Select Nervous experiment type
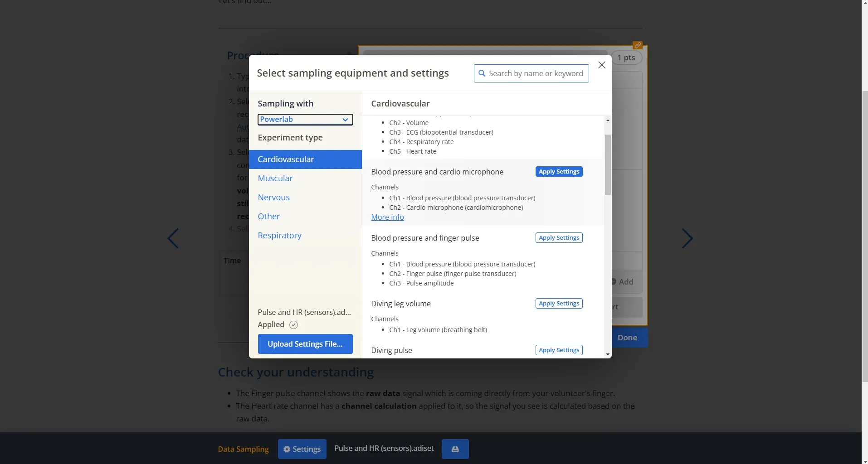Screen dimensions: 868x464 pos(273,198)
